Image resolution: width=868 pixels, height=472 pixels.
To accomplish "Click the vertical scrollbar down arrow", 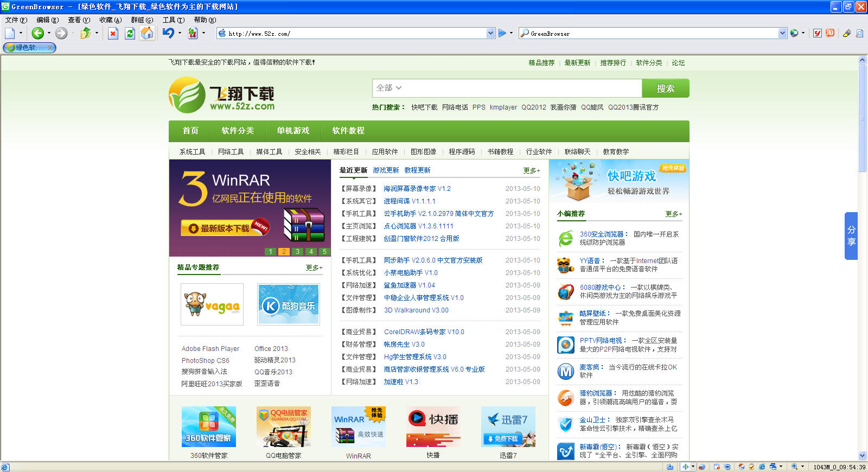I will (x=863, y=456).
